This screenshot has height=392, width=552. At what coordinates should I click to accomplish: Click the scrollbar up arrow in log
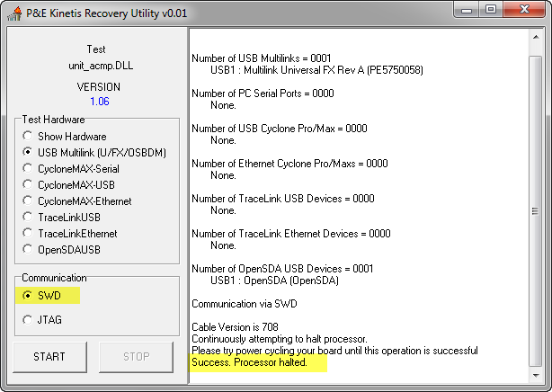[536, 37]
